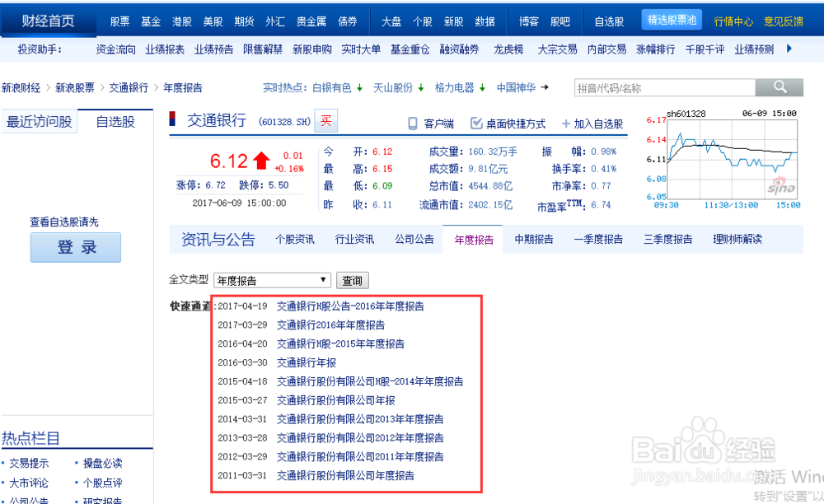This screenshot has width=824, height=504.
Task: Open the H股-2014年年度报告 link
Action: (x=370, y=381)
